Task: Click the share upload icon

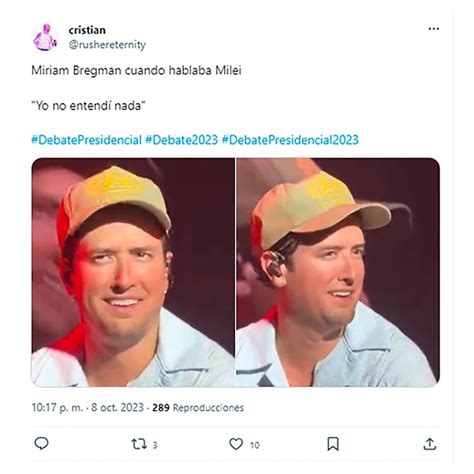Action: pos(430,444)
